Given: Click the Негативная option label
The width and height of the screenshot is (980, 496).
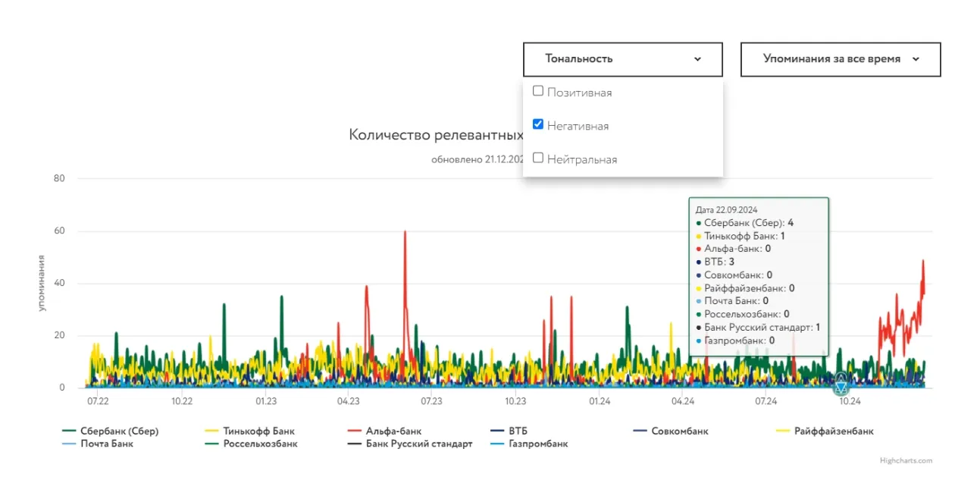Looking at the screenshot, I should click(x=578, y=126).
